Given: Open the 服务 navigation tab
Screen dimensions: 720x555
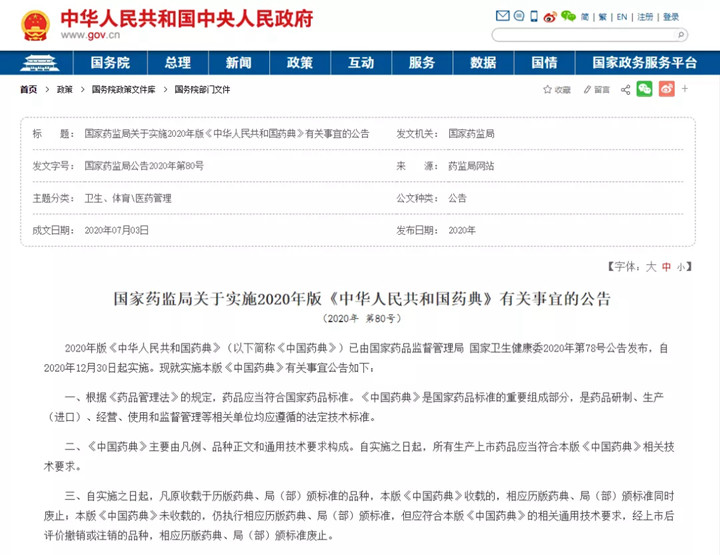Looking at the screenshot, I should [x=422, y=63].
